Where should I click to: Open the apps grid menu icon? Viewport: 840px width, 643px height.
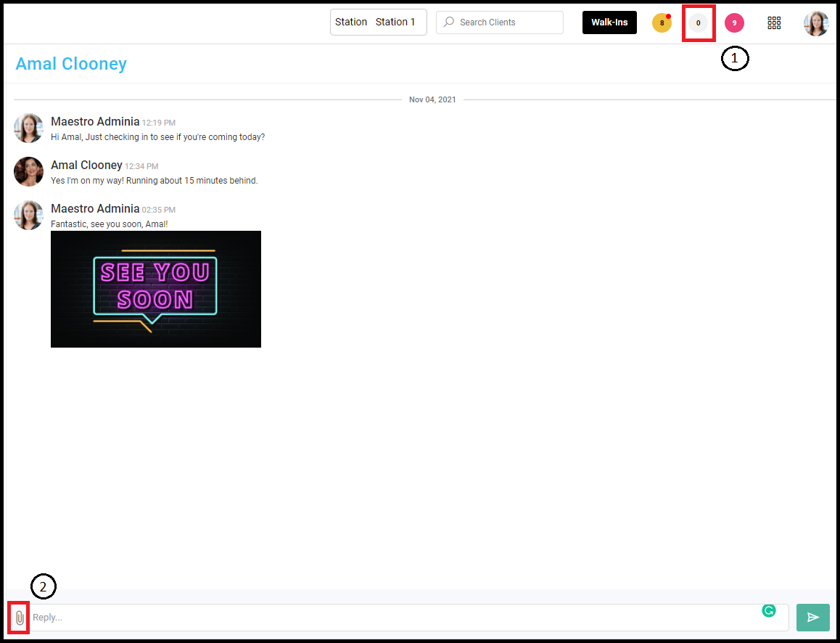(774, 22)
